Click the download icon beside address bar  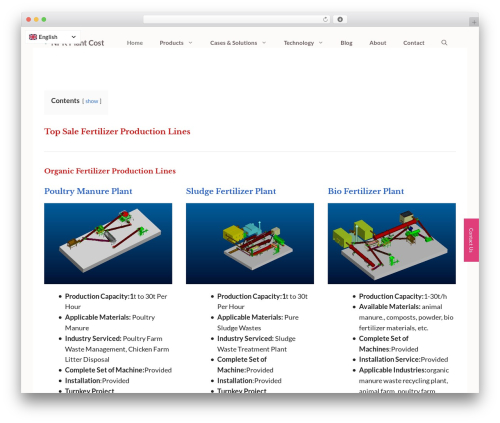(x=340, y=20)
